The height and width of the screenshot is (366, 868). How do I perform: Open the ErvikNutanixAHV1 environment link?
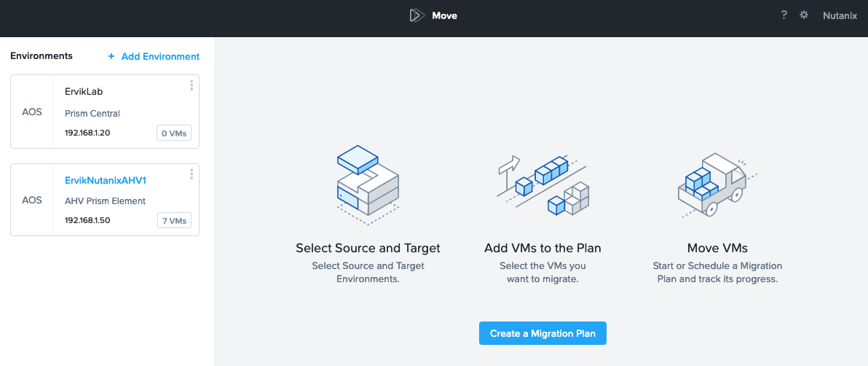(105, 180)
